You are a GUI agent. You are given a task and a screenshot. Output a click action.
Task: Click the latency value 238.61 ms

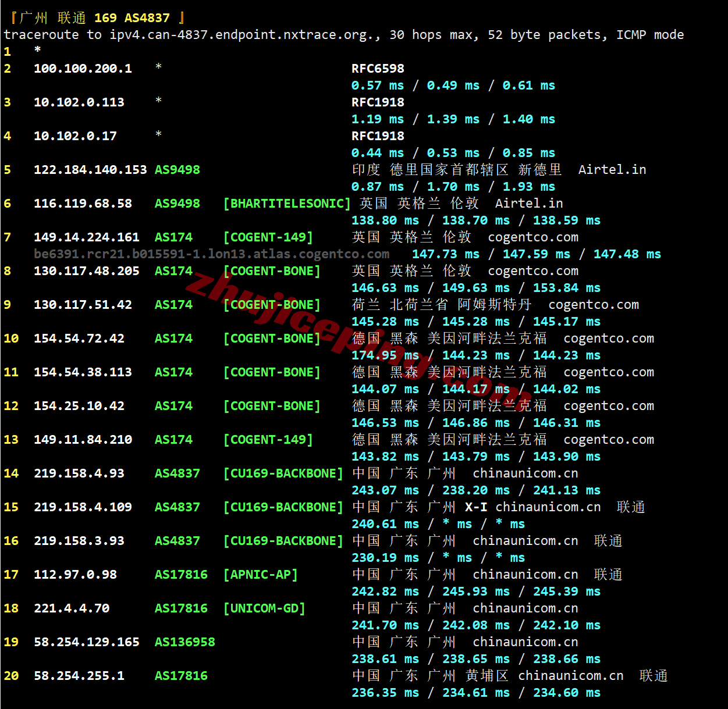coord(385,659)
